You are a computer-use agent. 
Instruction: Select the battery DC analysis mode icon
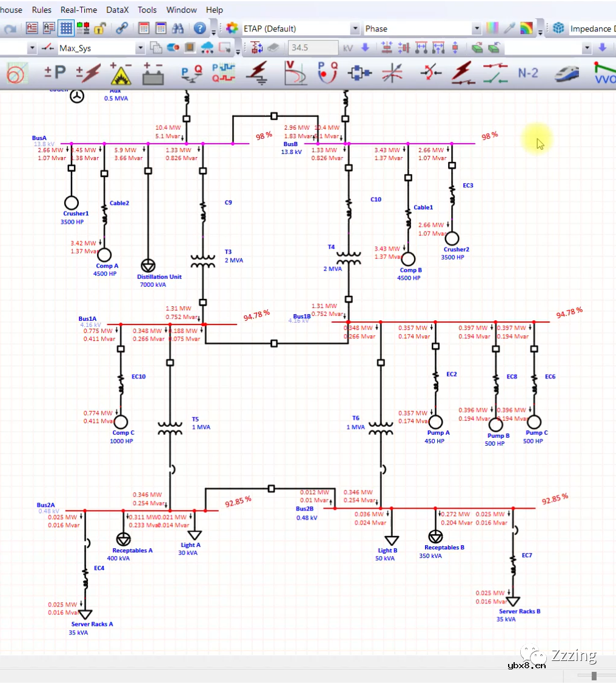click(153, 73)
